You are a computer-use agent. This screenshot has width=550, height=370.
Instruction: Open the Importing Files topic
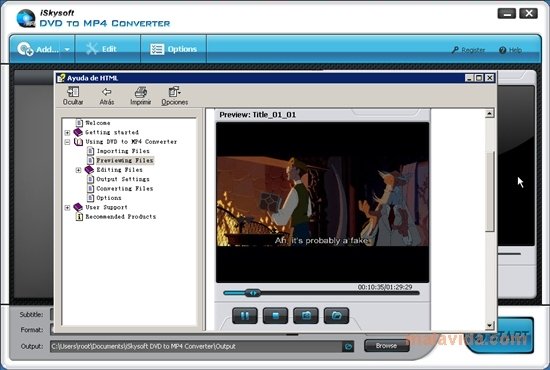(x=123, y=151)
